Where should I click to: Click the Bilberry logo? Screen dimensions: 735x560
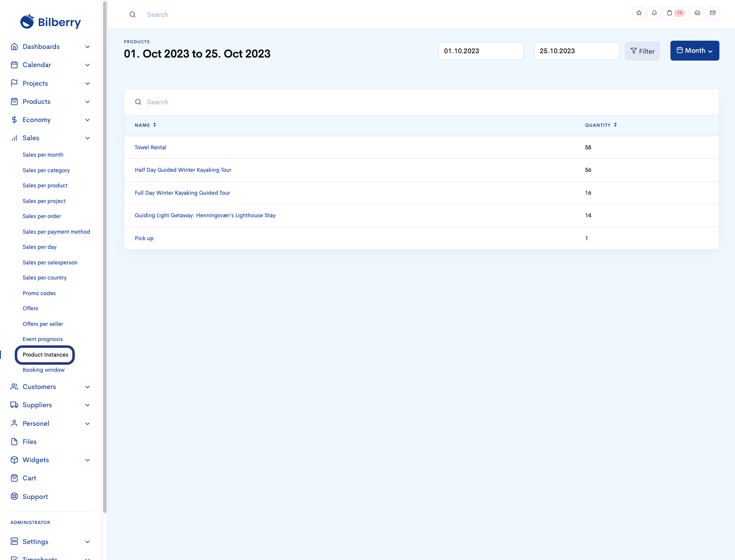tap(51, 22)
